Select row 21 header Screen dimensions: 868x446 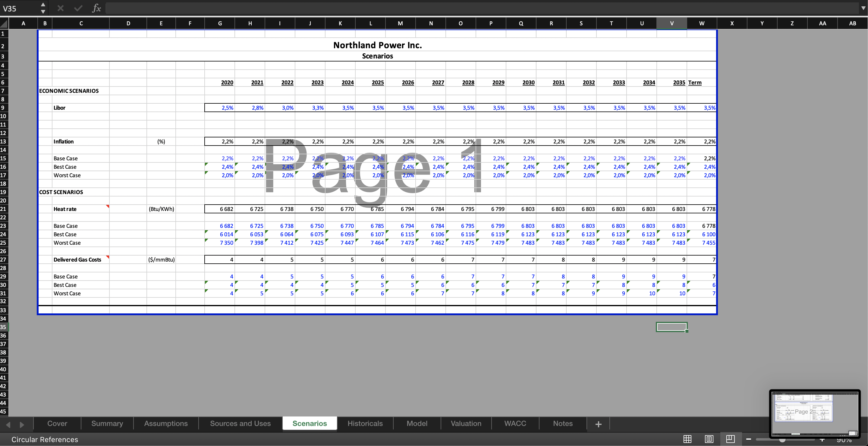(4, 209)
